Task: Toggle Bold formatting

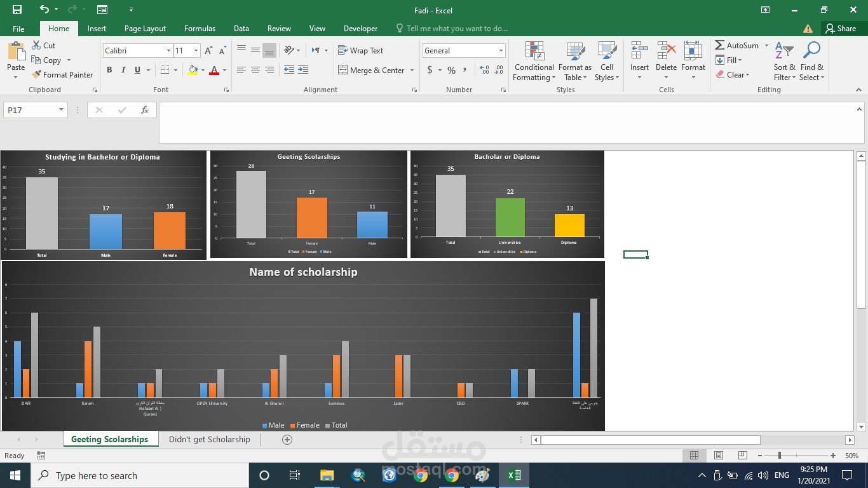Action: [x=109, y=70]
